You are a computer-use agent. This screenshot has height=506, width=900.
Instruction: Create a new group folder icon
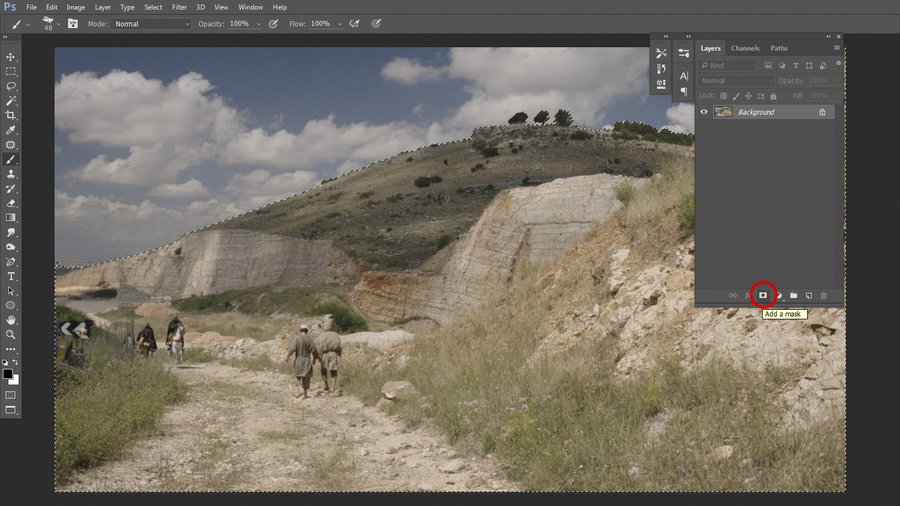pyautogui.click(x=793, y=295)
